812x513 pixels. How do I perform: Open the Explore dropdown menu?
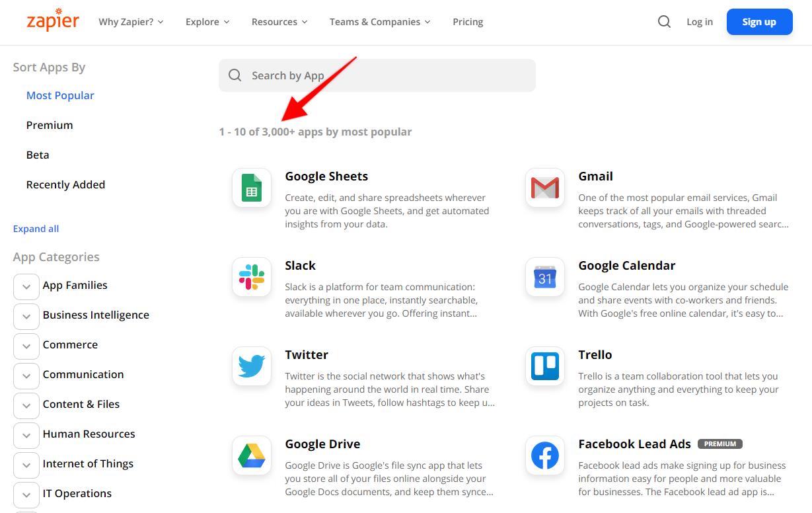tap(207, 22)
